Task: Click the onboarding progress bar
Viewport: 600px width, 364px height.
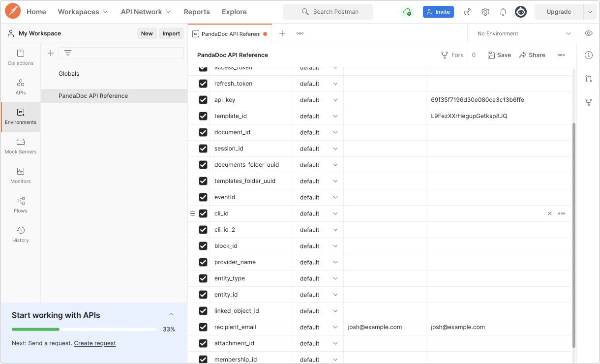Action: tap(84, 329)
